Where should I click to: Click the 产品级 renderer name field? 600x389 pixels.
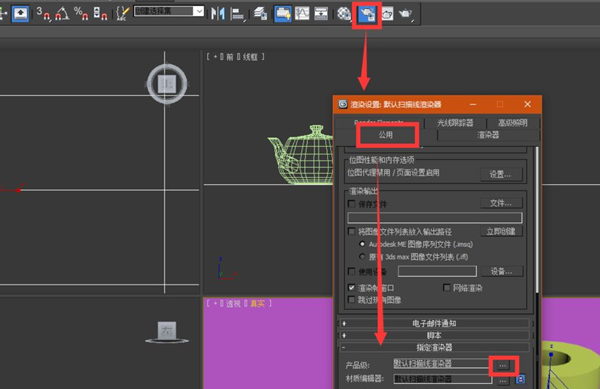click(442, 363)
